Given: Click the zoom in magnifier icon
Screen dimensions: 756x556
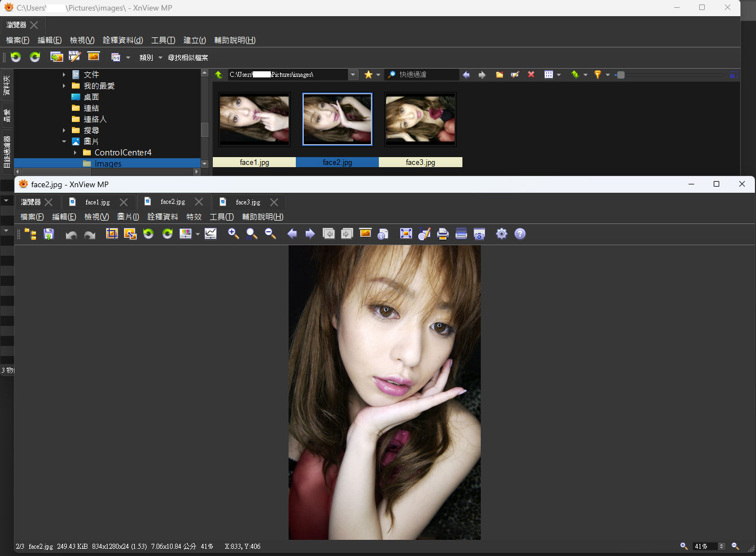Looking at the screenshot, I should tap(233, 234).
